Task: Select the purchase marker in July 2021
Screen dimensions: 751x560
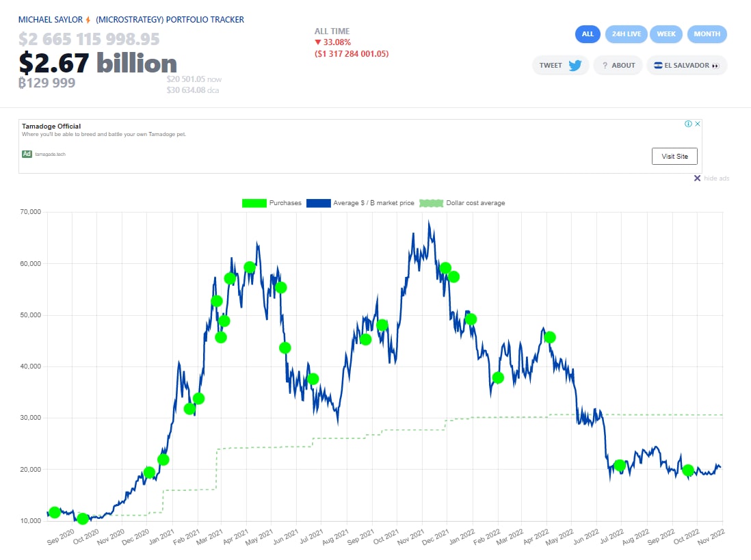Action: 313,379
